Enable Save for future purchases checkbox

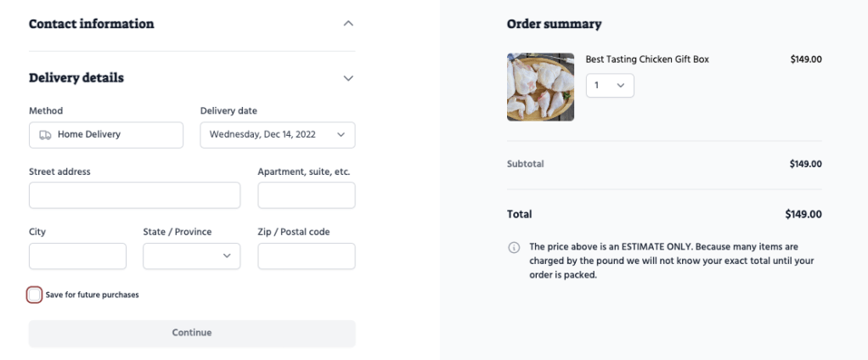click(34, 295)
